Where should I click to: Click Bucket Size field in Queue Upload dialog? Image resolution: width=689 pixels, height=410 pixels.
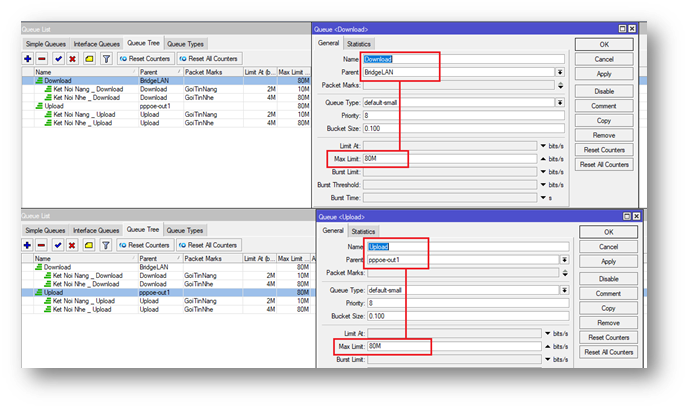pos(468,316)
